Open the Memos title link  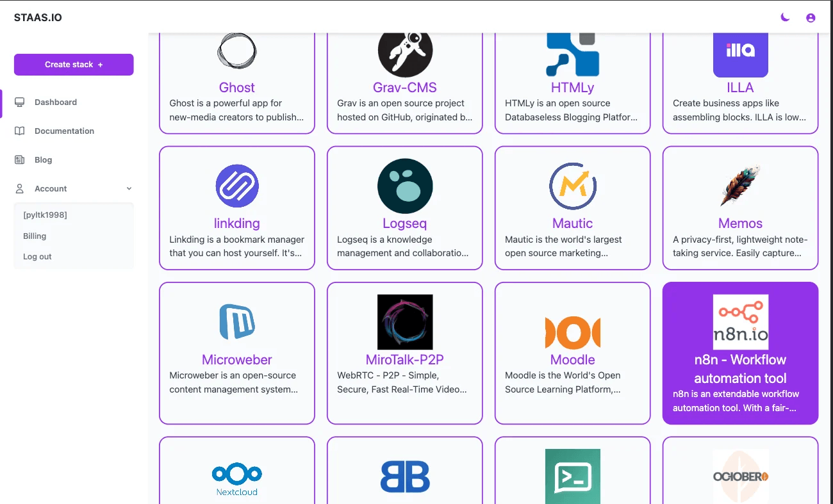pos(741,224)
